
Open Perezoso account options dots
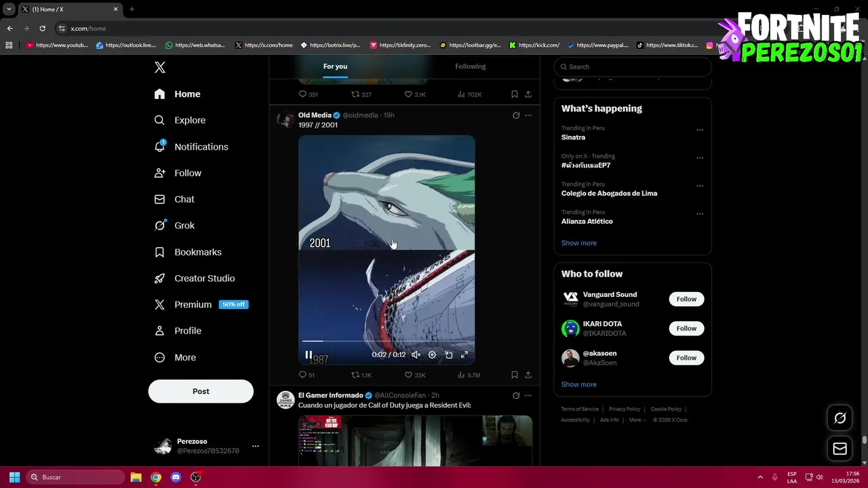[256, 446]
